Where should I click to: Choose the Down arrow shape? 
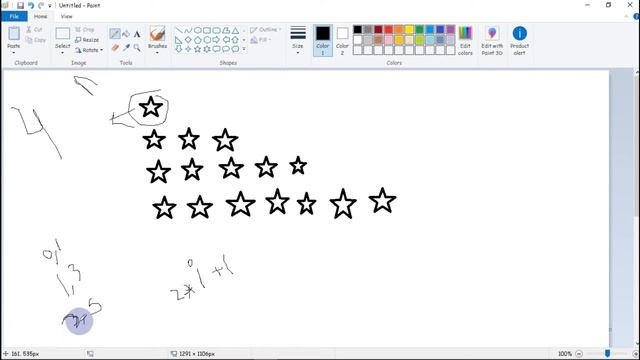coord(179,49)
